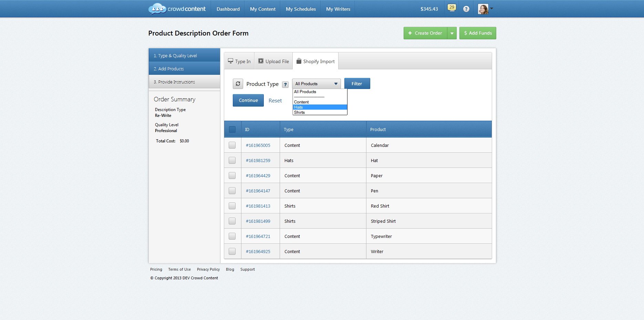Click the upload icon on the Upload File tab

click(261, 61)
